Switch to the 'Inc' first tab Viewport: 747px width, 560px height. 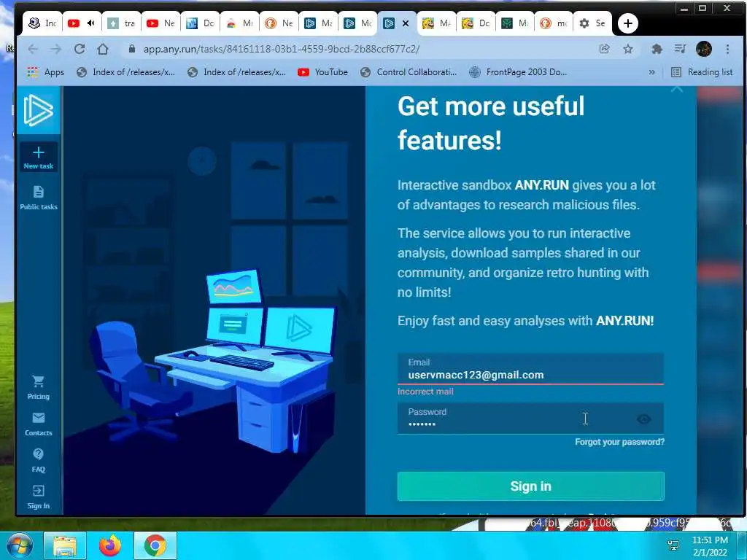[x=42, y=23]
